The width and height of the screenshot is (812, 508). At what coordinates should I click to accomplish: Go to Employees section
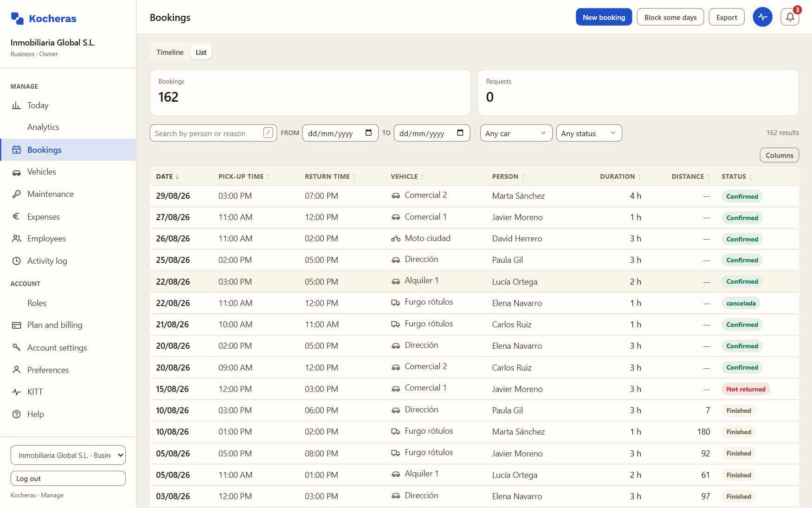coord(68,239)
